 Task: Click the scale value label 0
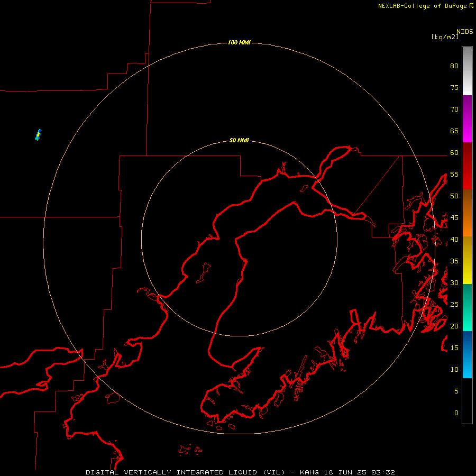tap(456, 413)
